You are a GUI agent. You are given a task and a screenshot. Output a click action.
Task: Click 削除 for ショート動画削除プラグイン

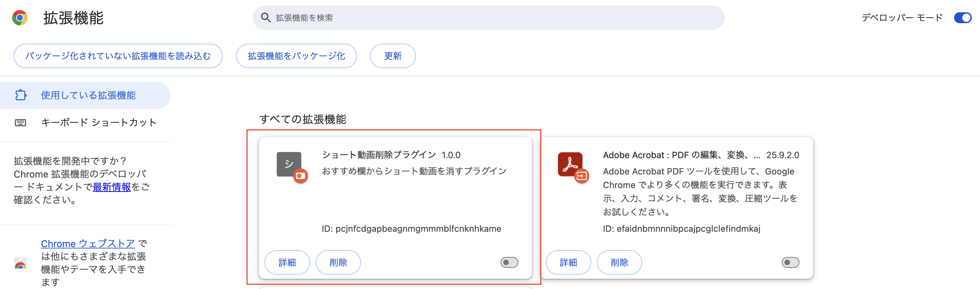[x=338, y=262]
